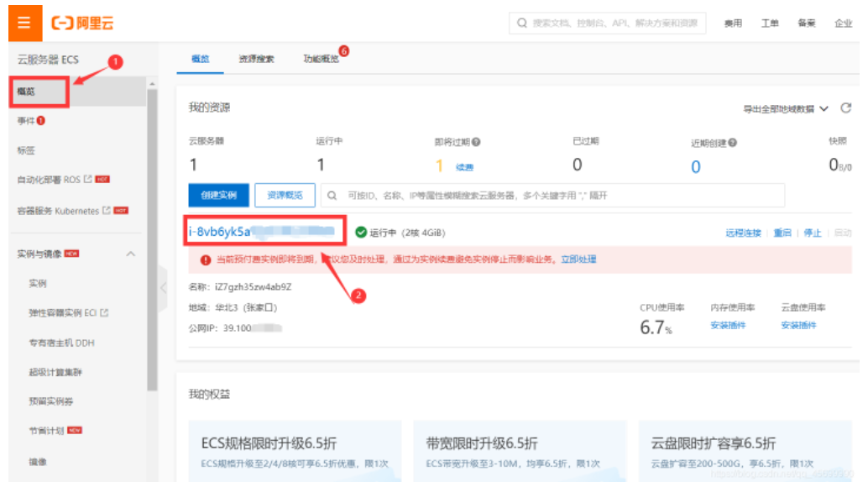868x482 pixels.
Task: Click the 创建实例 button
Action: point(218,195)
